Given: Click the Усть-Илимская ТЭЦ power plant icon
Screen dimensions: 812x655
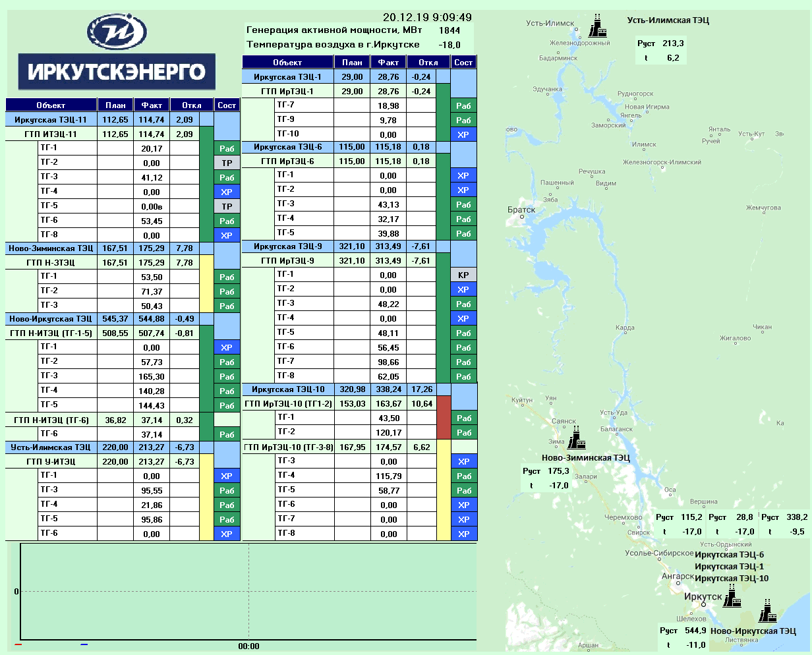Looking at the screenshot, I should 597,26.
